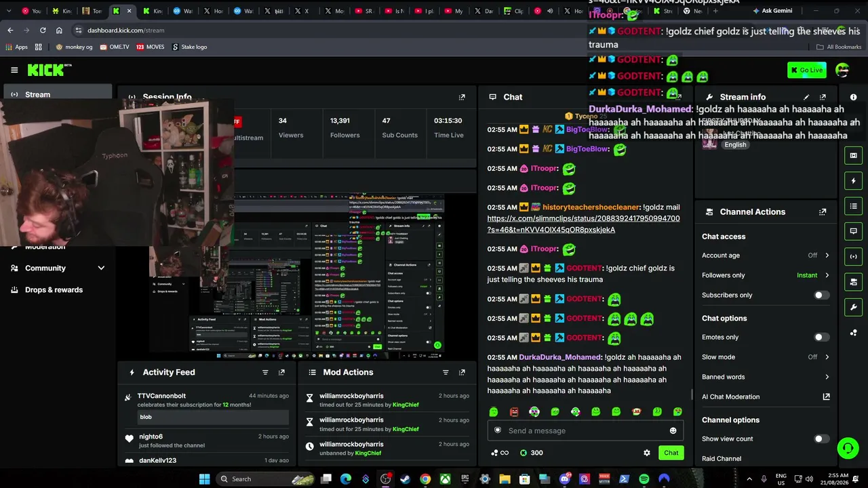Edit stream info with the pencil icon
868x488 pixels.
[x=806, y=97]
